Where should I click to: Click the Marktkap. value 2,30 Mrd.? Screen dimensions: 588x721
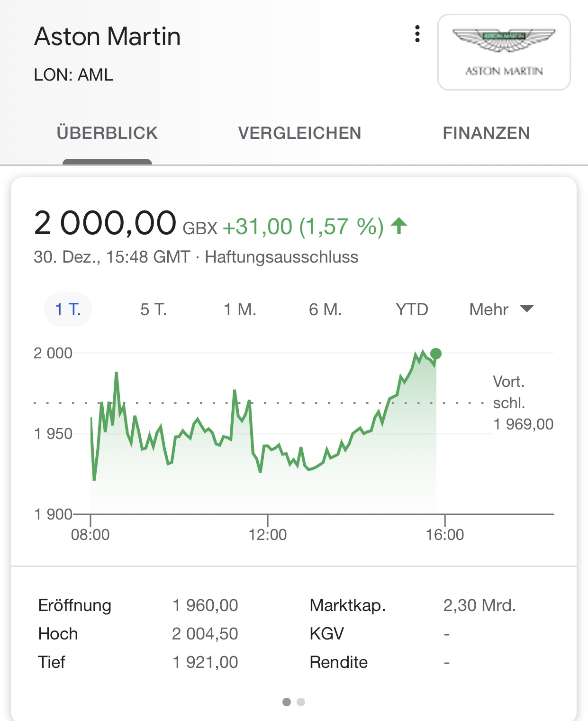click(x=479, y=605)
